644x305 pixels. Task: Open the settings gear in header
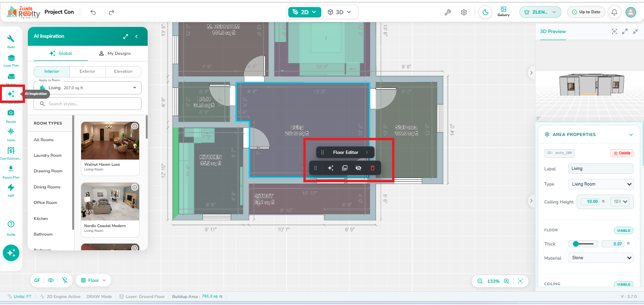[464, 12]
